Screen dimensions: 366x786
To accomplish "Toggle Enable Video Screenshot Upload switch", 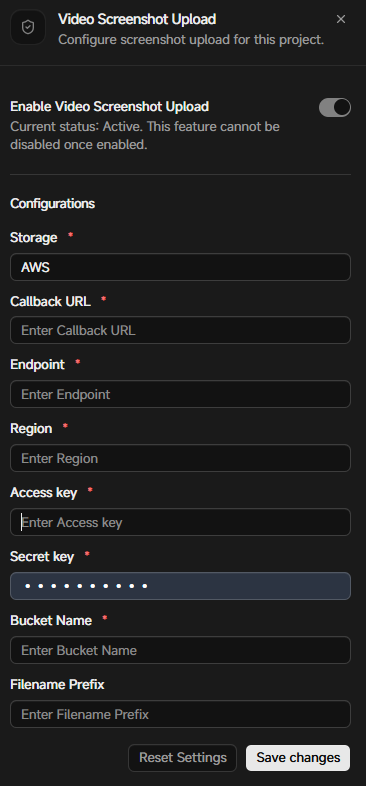I will pos(335,107).
